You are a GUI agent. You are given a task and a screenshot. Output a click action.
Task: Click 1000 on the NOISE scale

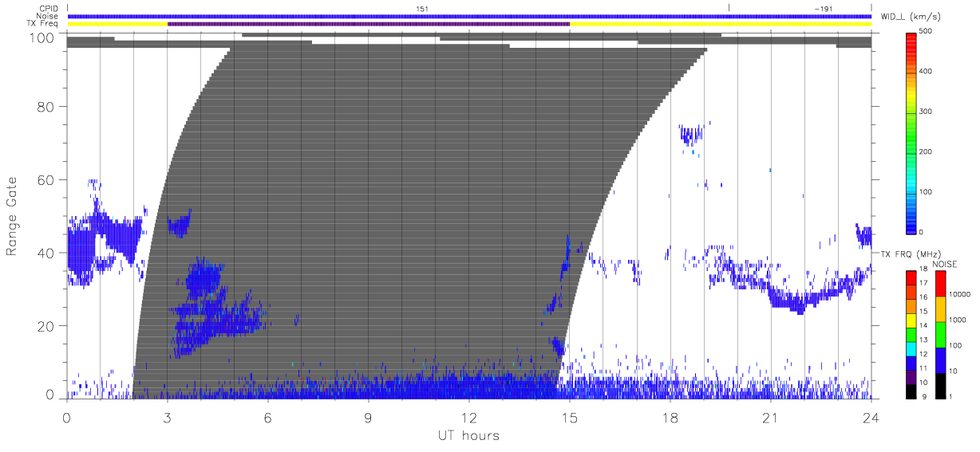tap(957, 319)
